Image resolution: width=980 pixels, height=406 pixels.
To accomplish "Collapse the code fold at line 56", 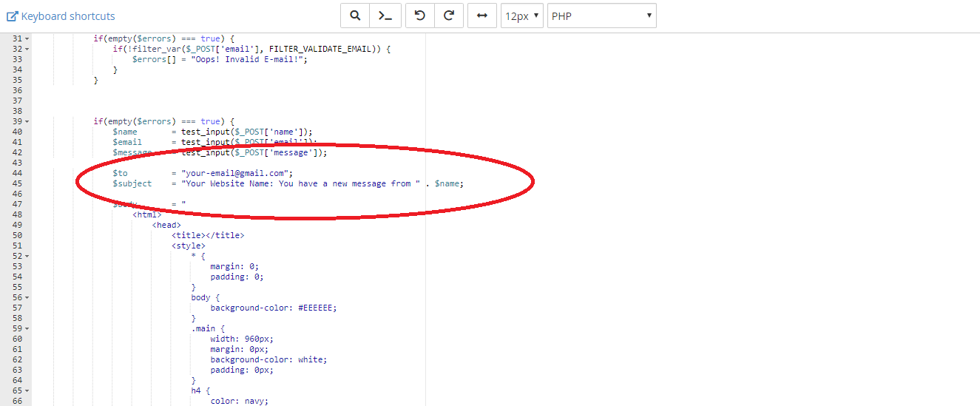I will (x=27, y=297).
